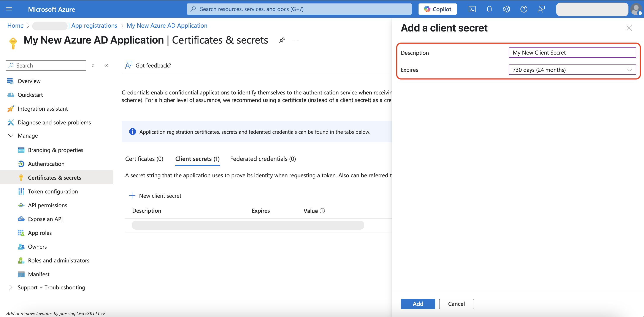
Task: Click the Microsoft Azure logo text
Action: coord(51,9)
